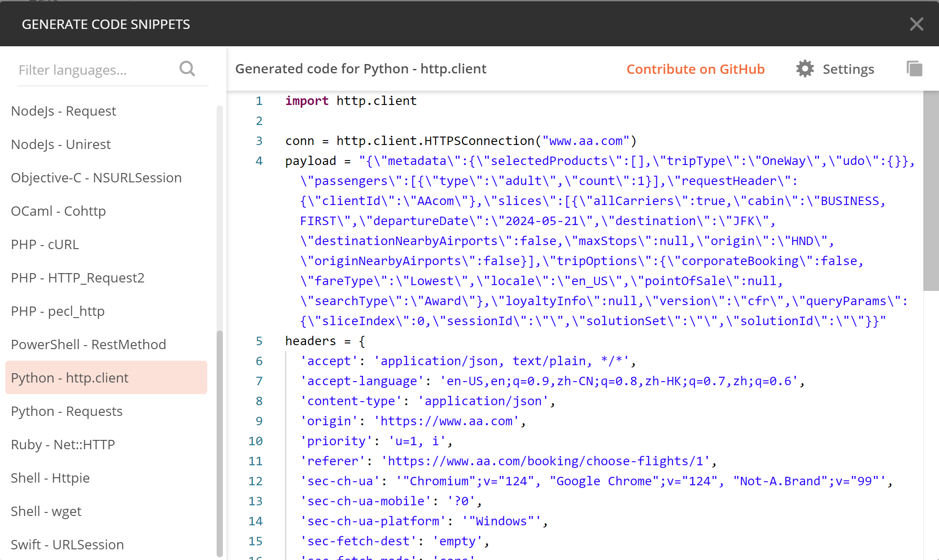Click the code panel vertical scrollbar
Image resolution: width=939 pixels, height=560 pixels.
click(x=931, y=191)
